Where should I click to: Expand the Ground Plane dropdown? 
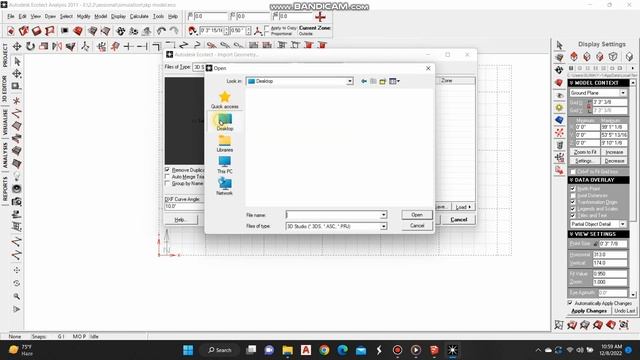click(x=623, y=93)
